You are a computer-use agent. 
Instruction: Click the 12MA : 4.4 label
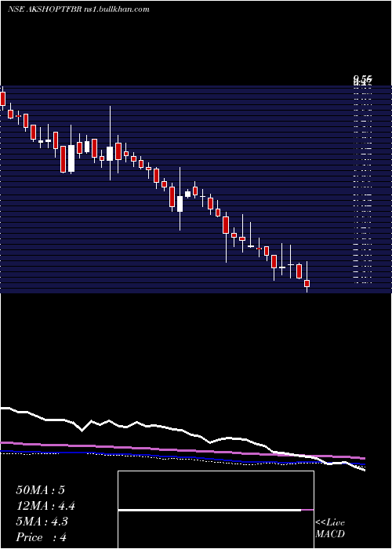pos(45,506)
